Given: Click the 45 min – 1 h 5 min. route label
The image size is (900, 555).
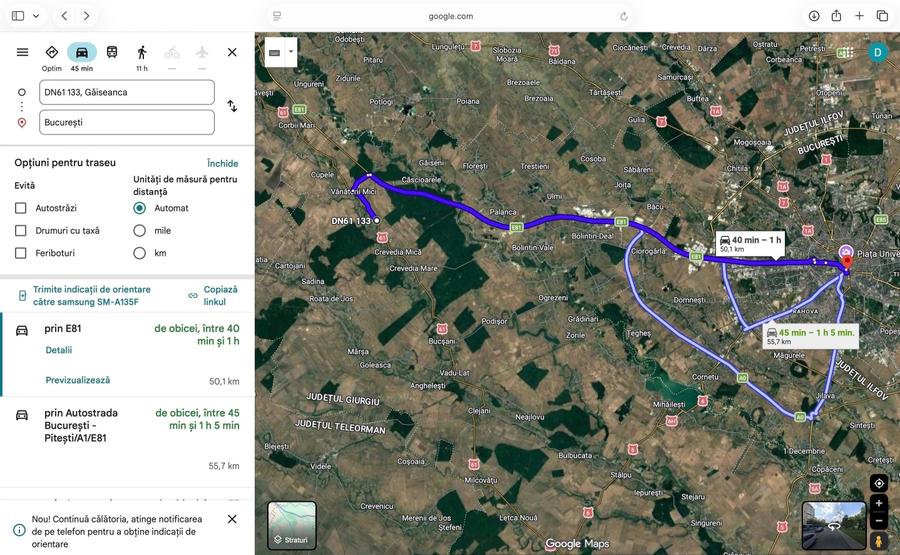Looking at the screenshot, I should point(810,336).
